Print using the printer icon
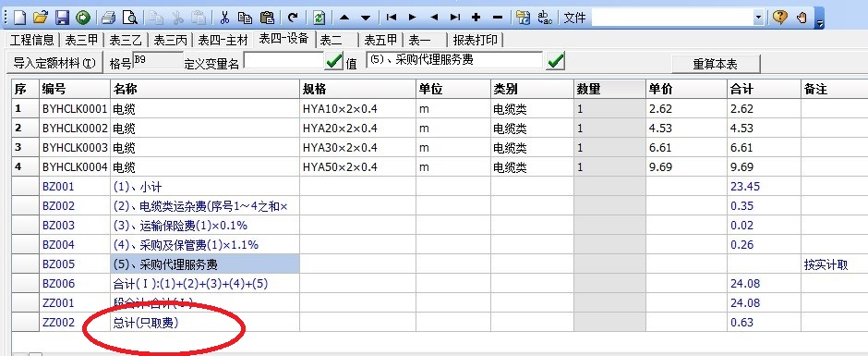868x356 pixels. (x=108, y=18)
